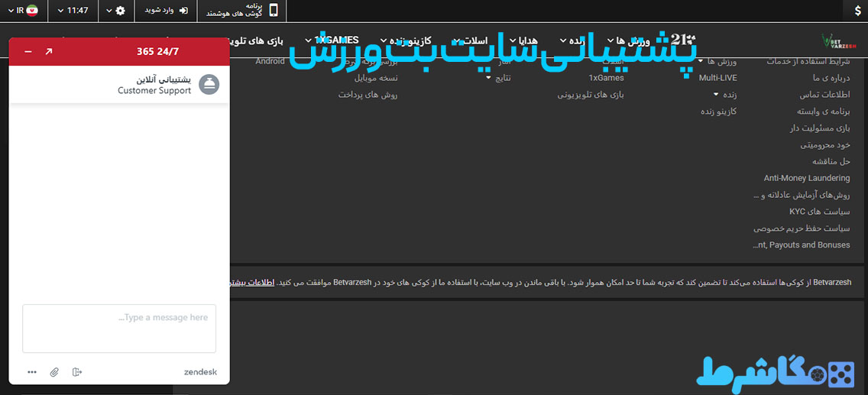The image size is (868, 395).
Task: Click the 21+ age badge
Action: click(x=682, y=39)
